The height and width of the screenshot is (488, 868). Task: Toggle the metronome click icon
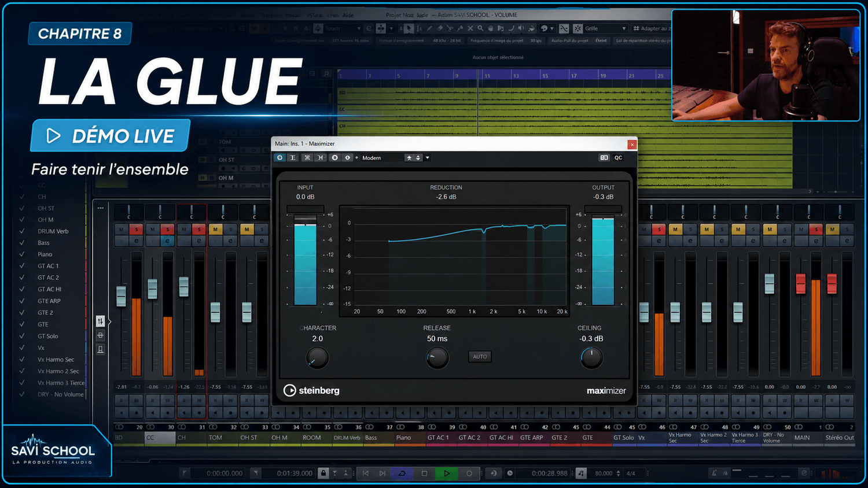click(715, 473)
